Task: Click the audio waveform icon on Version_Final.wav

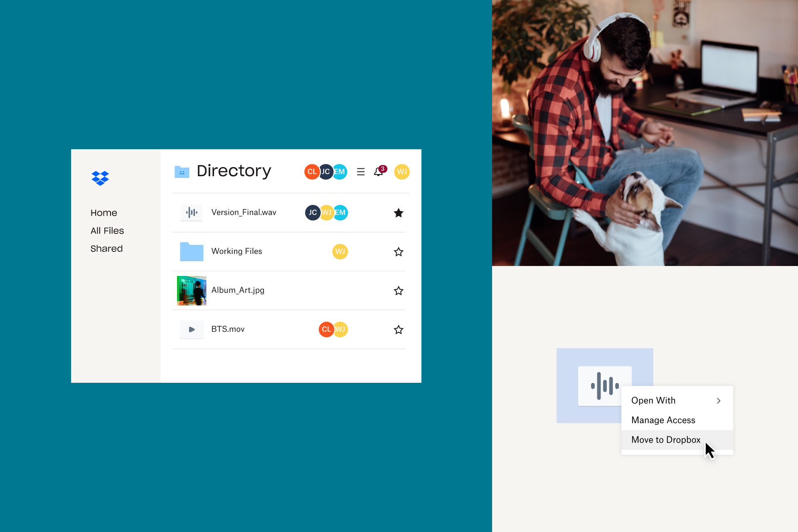Action: [191, 212]
